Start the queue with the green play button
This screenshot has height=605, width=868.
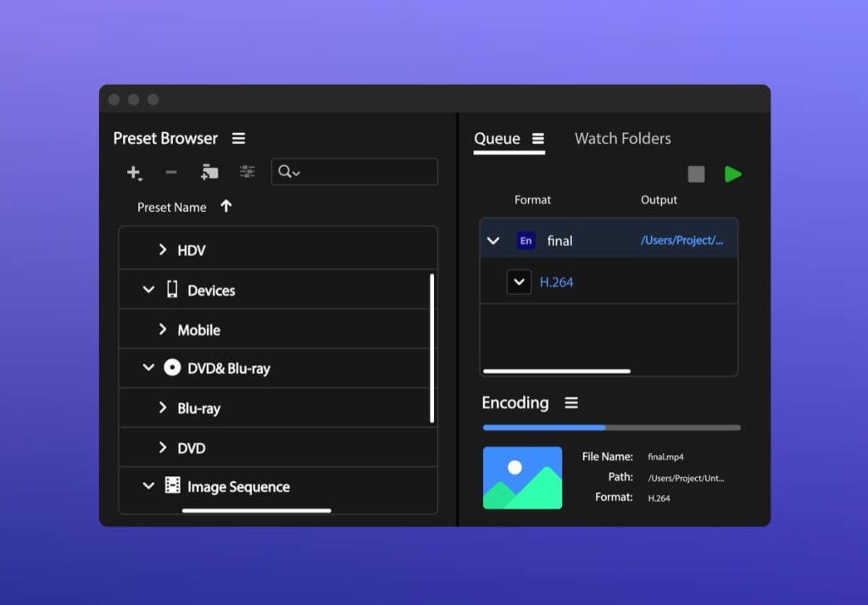pyautogui.click(x=734, y=174)
